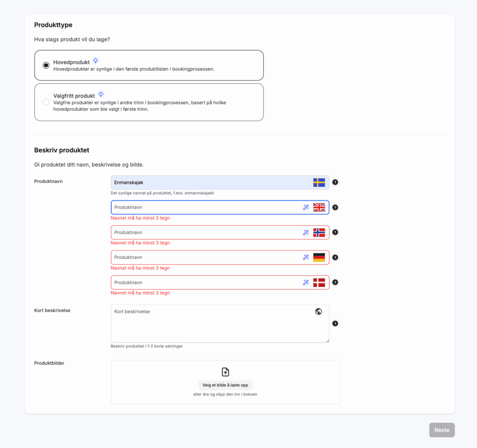Click the UK flag icon
The height and width of the screenshot is (448, 477).
click(319, 208)
